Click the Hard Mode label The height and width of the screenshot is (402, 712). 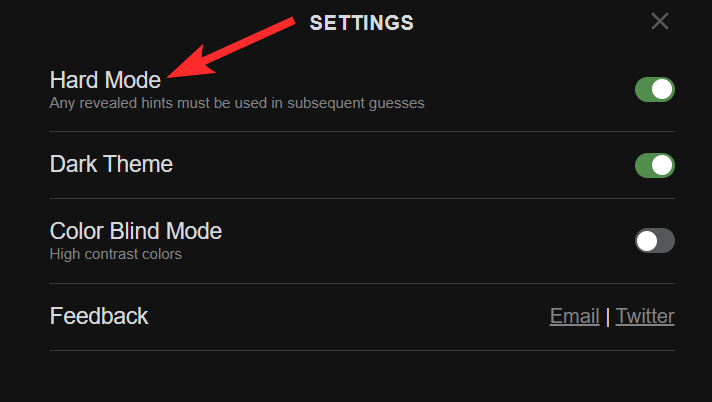click(105, 80)
